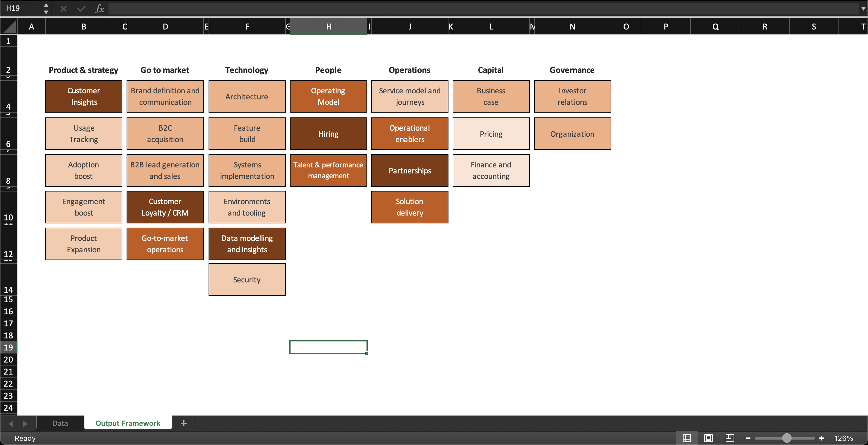The width and height of the screenshot is (868, 445).
Task: Select column N header
Action: point(572,26)
